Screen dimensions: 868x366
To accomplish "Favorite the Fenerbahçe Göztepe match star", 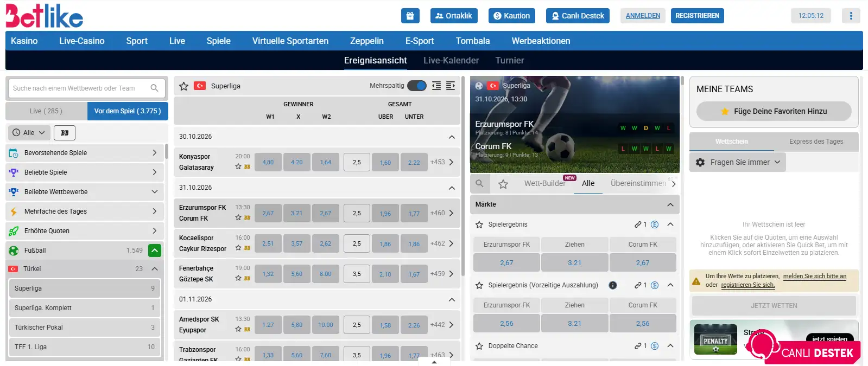I will click(238, 278).
